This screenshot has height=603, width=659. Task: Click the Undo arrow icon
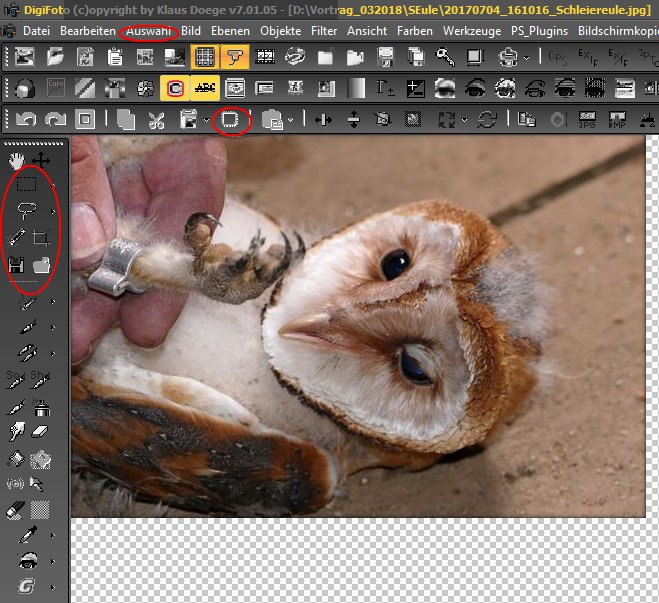[26, 120]
